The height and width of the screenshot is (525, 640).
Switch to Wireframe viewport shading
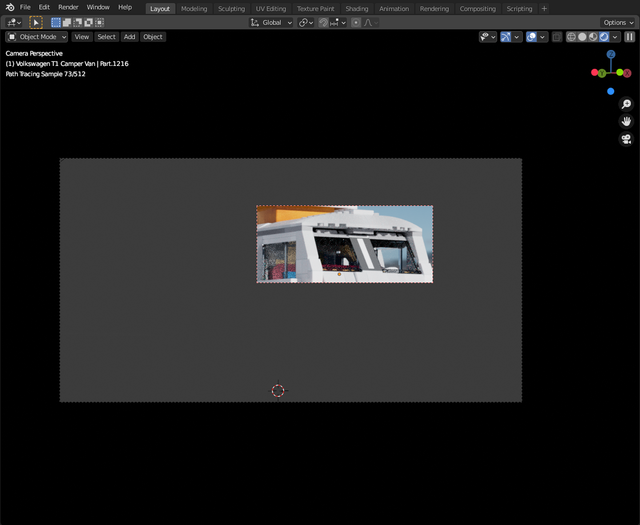pyautogui.click(x=571, y=37)
